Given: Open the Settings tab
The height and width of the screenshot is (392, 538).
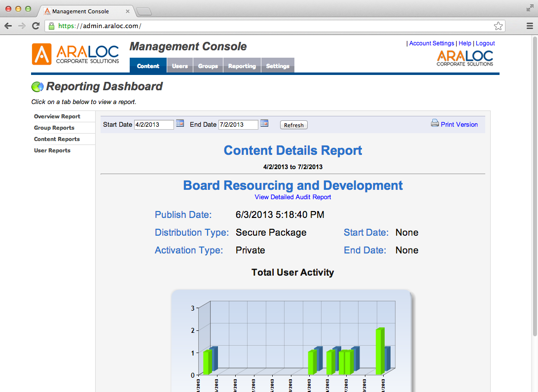Looking at the screenshot, I should pyautogui.click(x=278, y=65).
